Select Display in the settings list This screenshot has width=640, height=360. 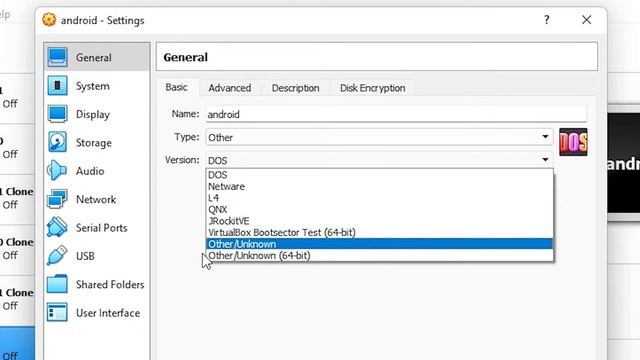pyautogui.click(x=97, y=114)
